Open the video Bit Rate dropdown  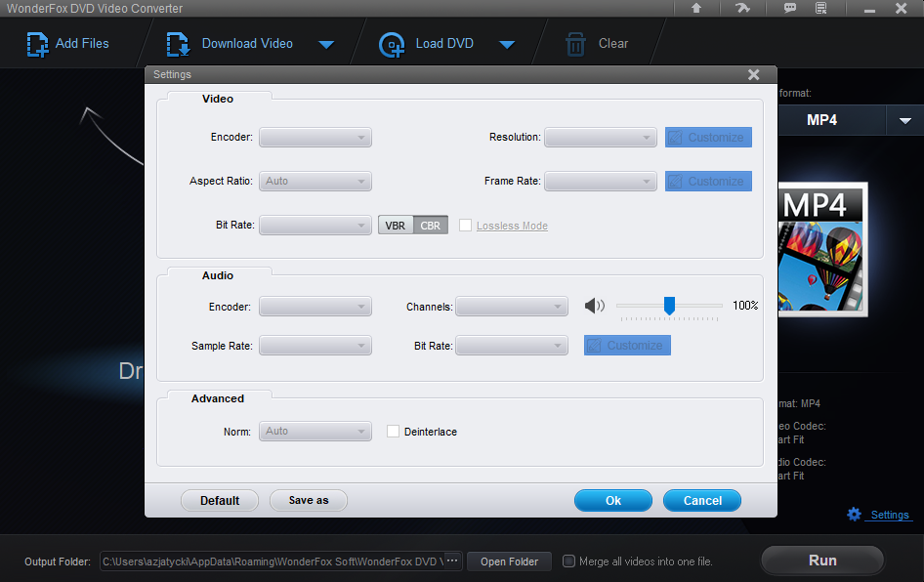click(315, 225)
